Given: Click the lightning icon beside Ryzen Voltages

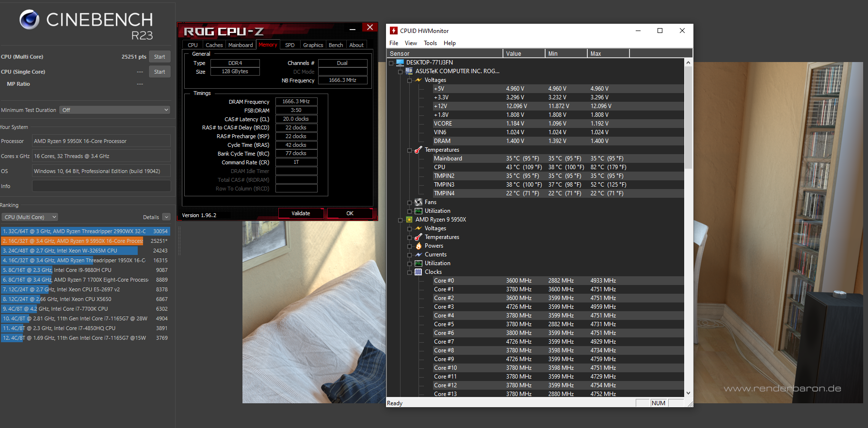Looking at the screenshot, I should 418,228.
